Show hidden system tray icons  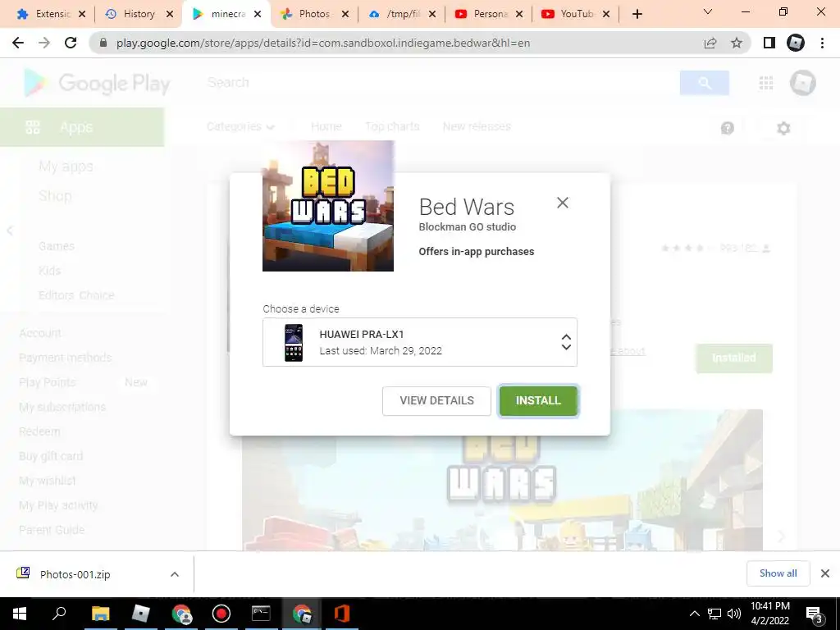point(694,614)
